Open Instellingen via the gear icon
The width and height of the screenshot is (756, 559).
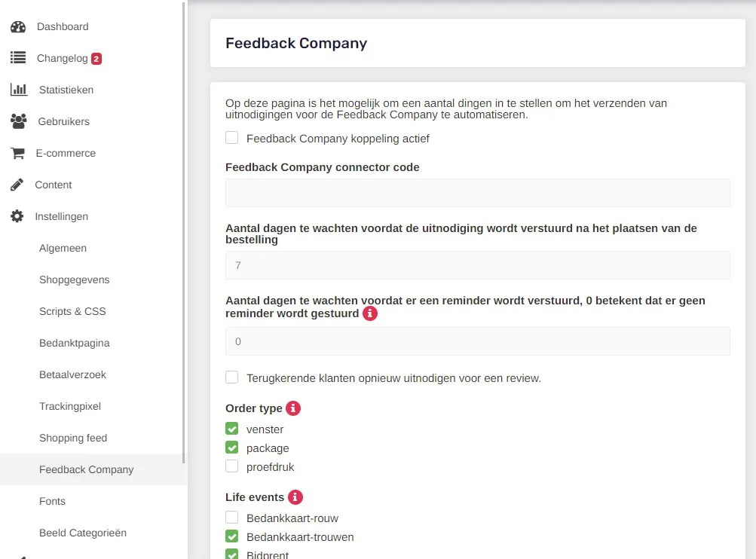click(17, 216)
